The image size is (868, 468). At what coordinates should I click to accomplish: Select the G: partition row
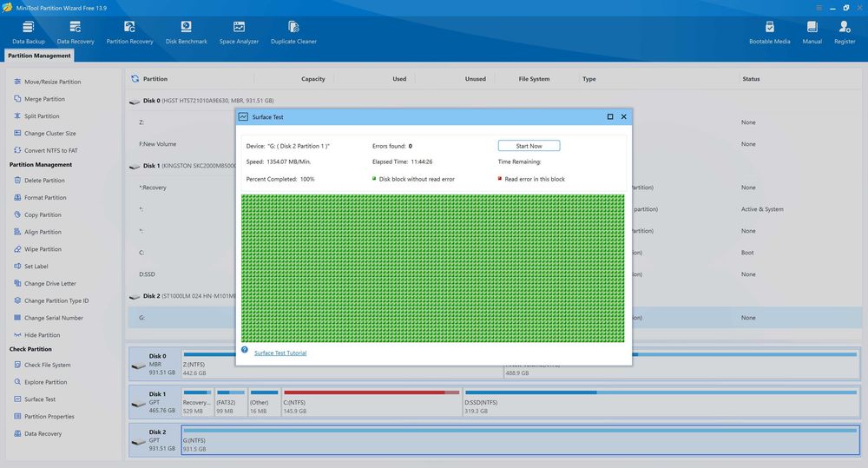coord(182,317)
